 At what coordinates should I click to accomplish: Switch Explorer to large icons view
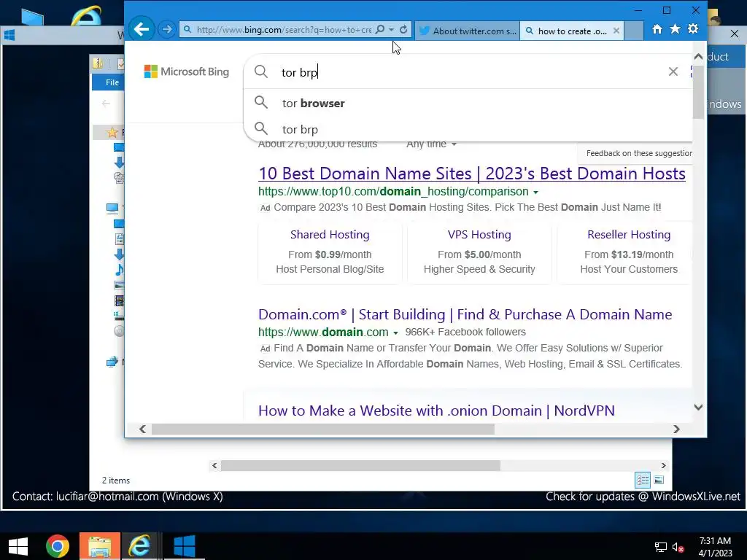pos(659,480)
